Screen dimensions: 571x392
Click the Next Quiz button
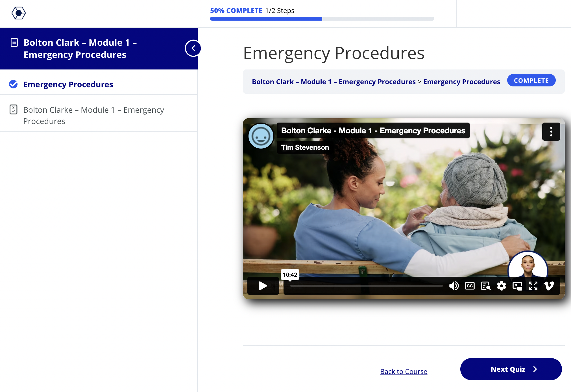click(x=511, y=369)
